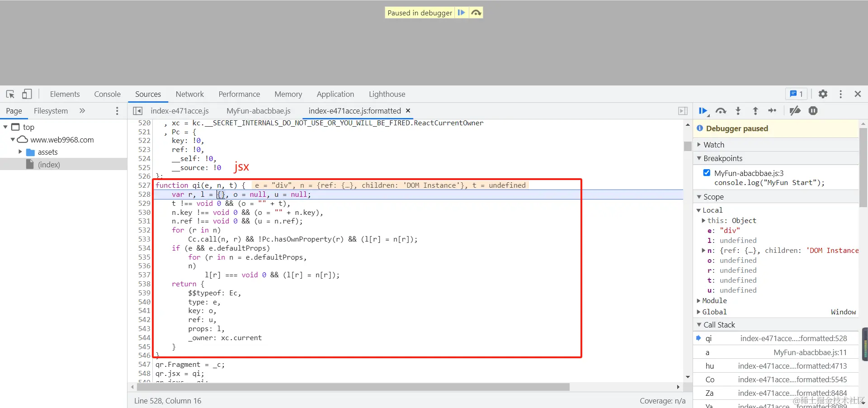Image resolution: width=868 pixels, height=408 pixels.
Task: Select the hu call stack frame
Action: [x=776, y=366]
